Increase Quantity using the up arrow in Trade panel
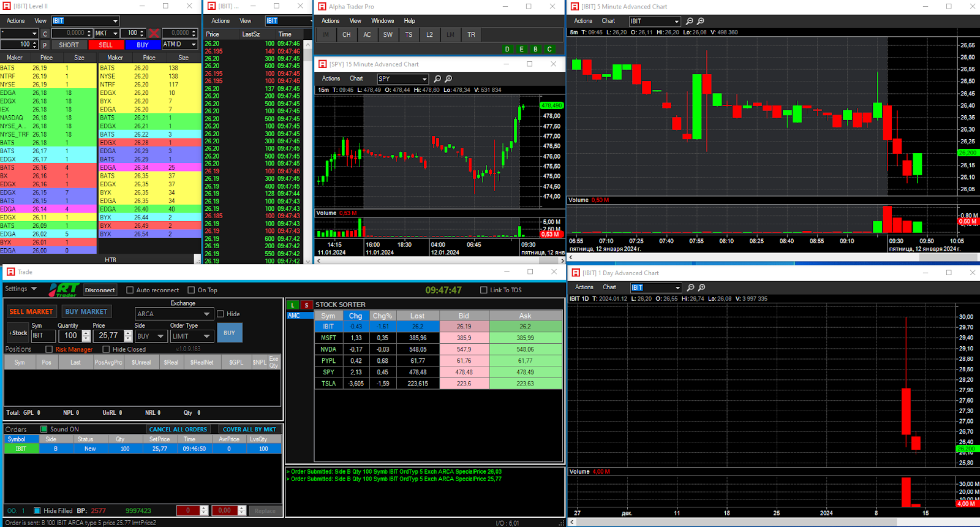980x527 pixels. coord(86,333)
